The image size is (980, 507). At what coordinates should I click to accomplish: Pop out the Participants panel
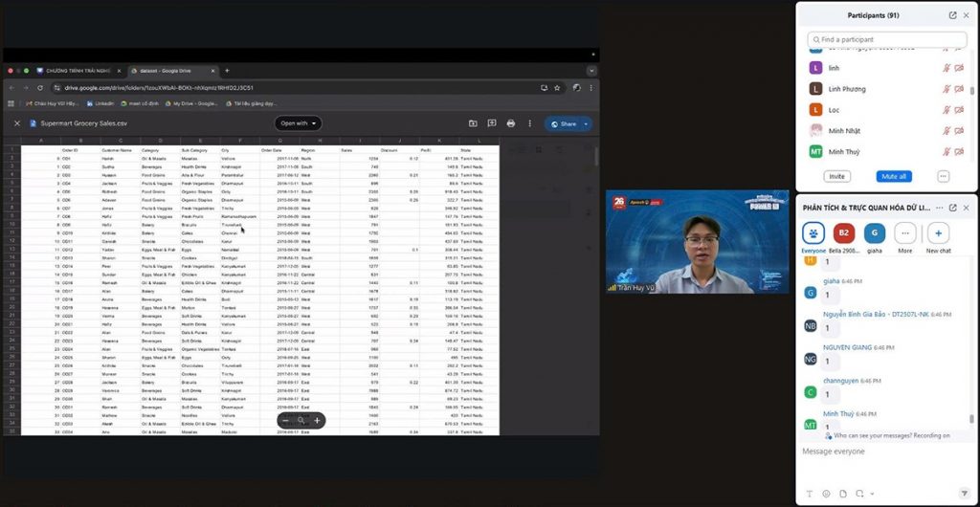[x=952, y=15]
